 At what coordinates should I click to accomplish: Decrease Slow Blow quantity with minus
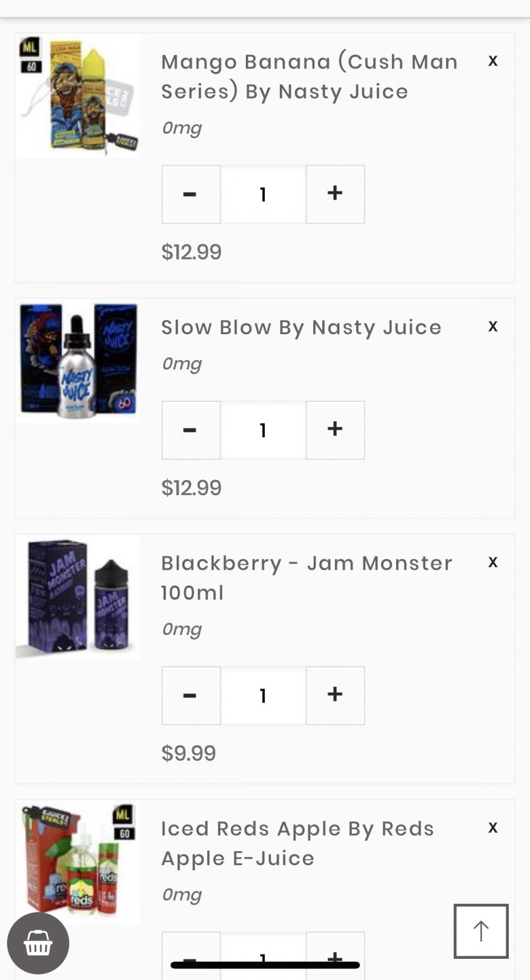pos(190,430)
